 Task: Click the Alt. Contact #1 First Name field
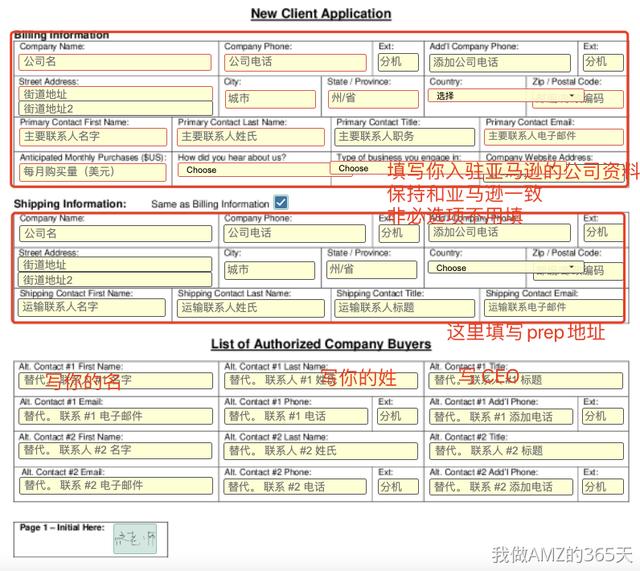point(116,380)
